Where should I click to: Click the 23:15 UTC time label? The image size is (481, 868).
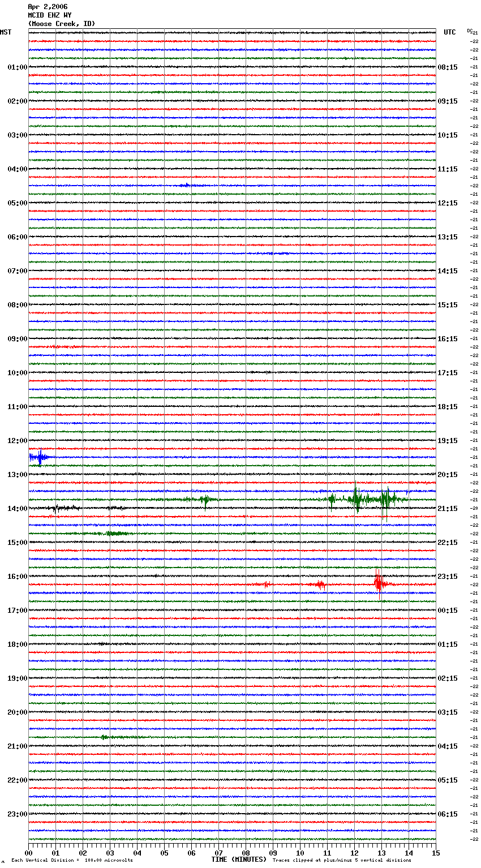coord(448,577)
